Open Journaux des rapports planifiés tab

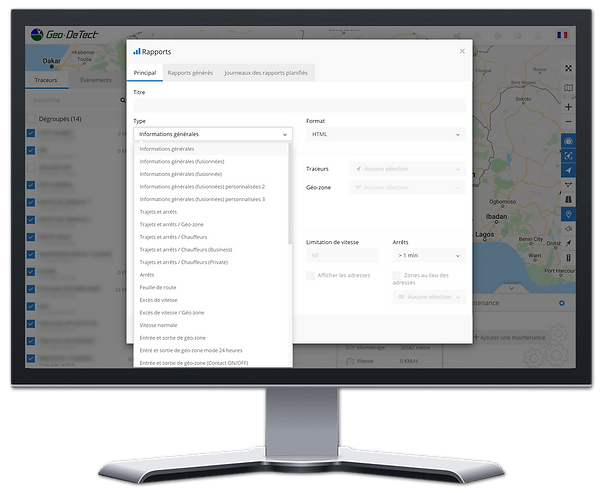[266, 73]
